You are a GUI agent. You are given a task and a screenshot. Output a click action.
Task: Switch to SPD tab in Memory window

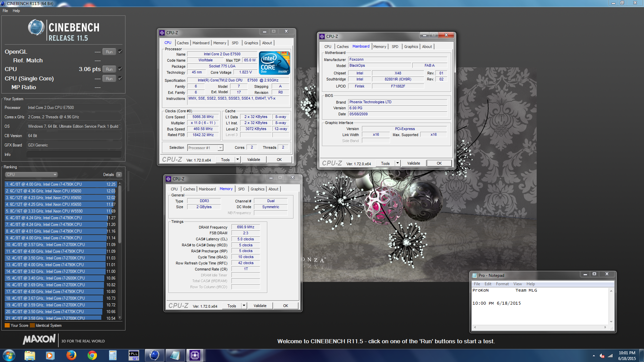click(241, 189)
